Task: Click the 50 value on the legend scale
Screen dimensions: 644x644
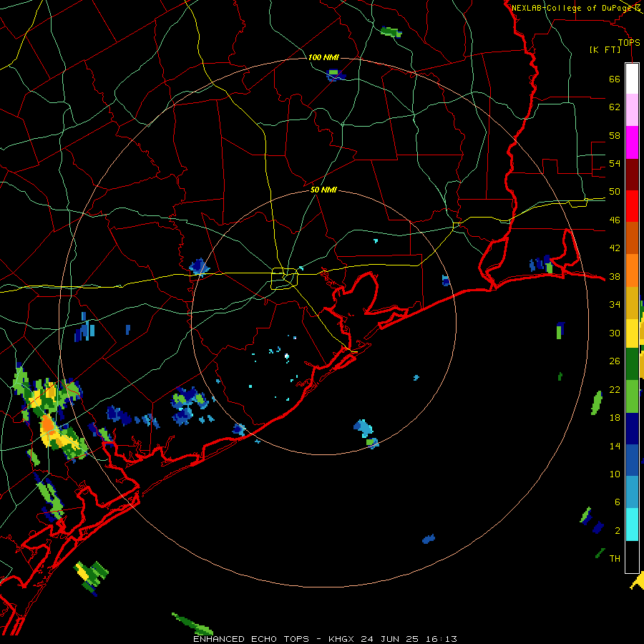Action: (615, 192)
